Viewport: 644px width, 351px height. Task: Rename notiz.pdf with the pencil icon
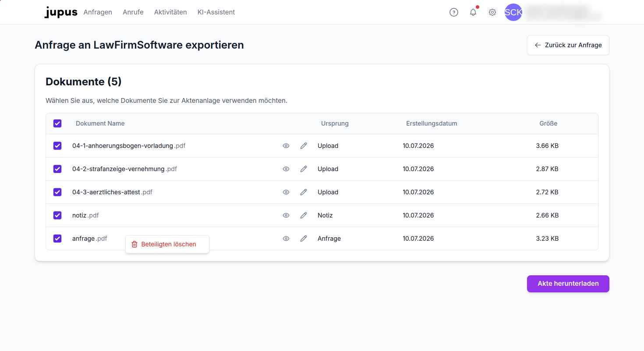[304, 215]
